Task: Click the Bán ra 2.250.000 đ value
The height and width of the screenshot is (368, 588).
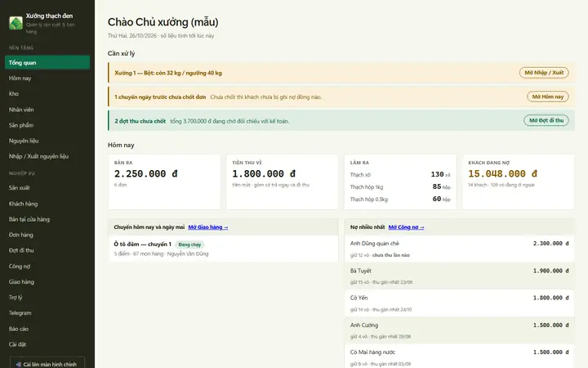Action: (146, 174)
